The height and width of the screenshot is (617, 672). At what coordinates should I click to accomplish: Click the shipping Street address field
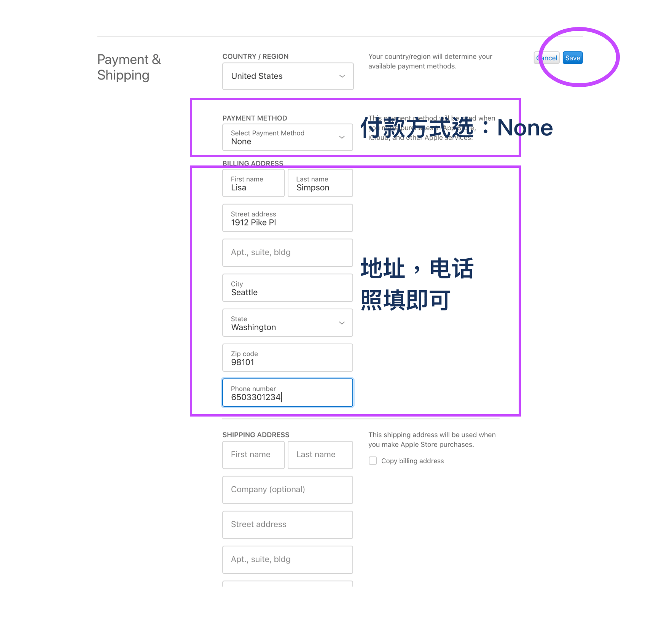pyautogui.click(x=288, y=525)
